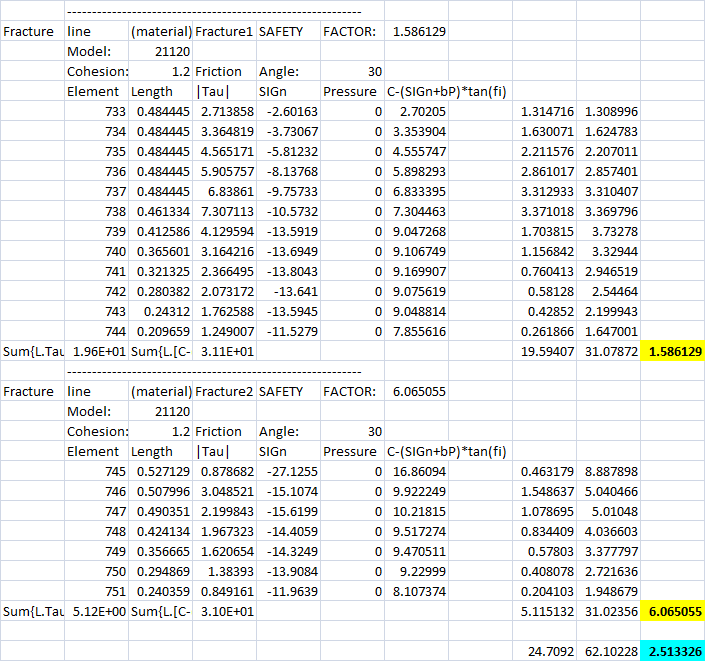Select the cell with value 19.59407
Screen dimensions: 705x661
(544, 351)
